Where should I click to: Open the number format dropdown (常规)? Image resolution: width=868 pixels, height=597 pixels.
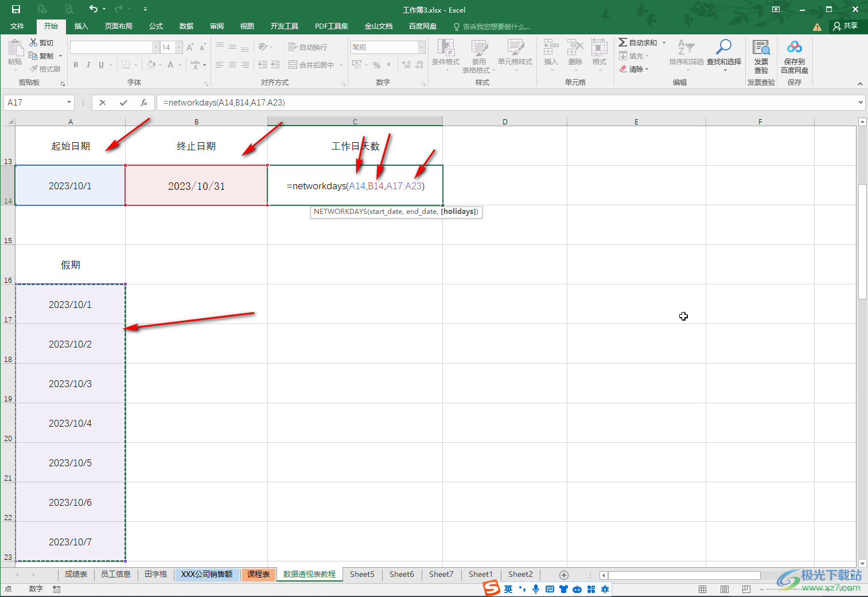422,47
